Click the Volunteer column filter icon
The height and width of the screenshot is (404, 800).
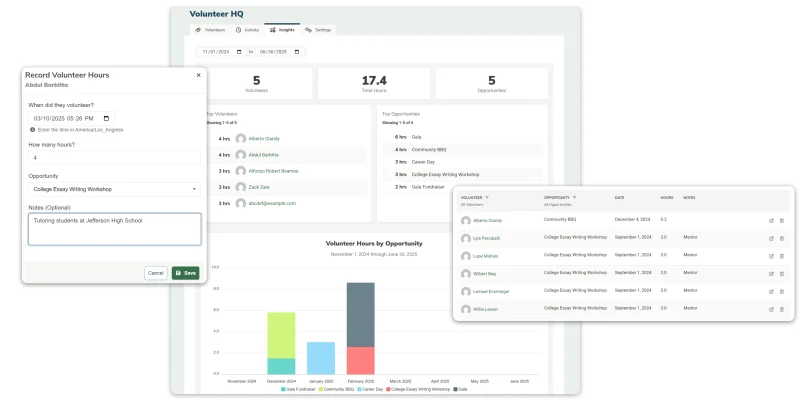point(487,197)
